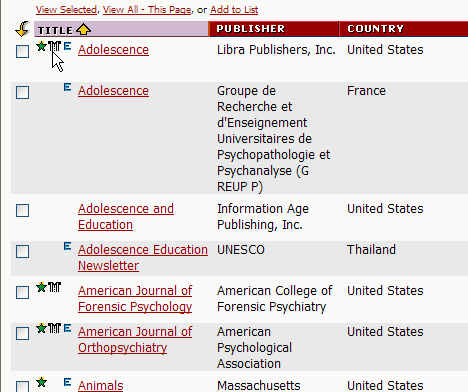Click the green star beside Animals
This screenshot has width=468, height=392.
(x=41, y=382)
